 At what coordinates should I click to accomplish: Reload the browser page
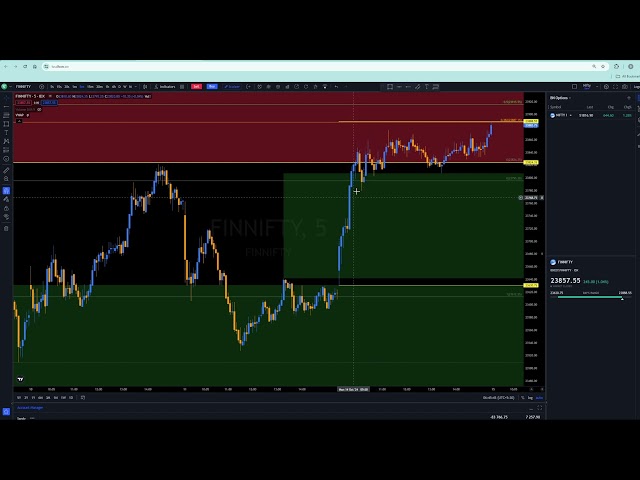(x=25, y=67)
